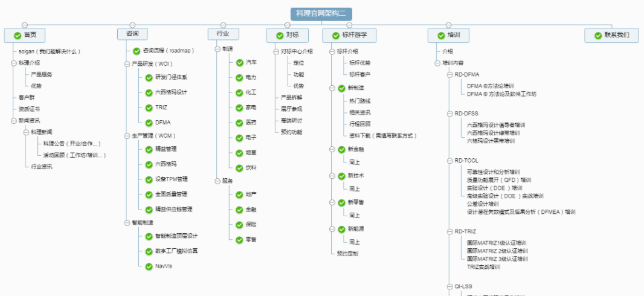Screen dimensions: 644x296
Task: Collapse the 新闻资讯 branch
Action: tap(13, 120)
